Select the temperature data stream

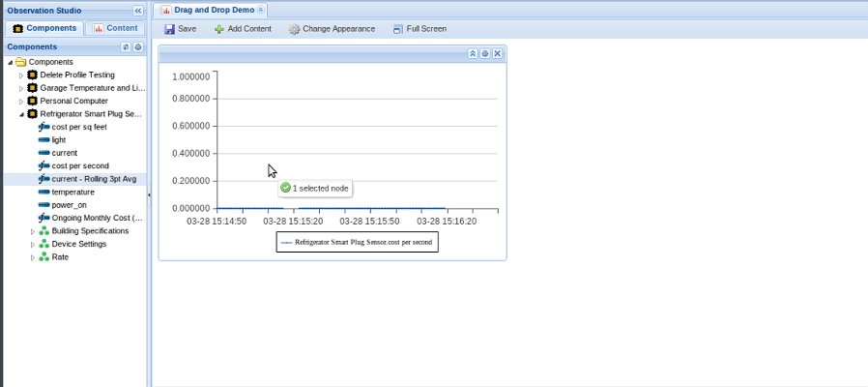pyautogui.click(x=72, y=193)
